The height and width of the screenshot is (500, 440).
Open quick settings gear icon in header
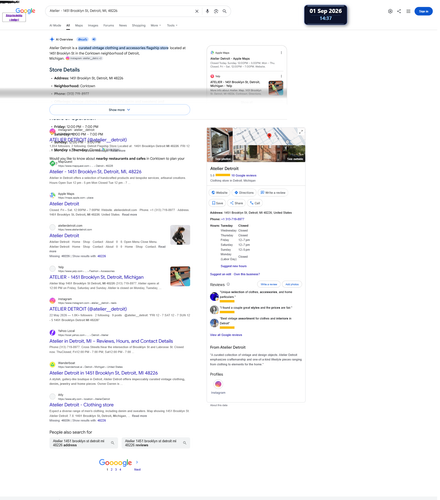click(390, 11)
